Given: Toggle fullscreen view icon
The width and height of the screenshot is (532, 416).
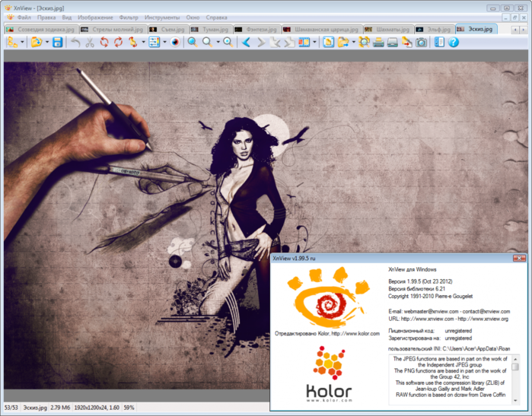Looking at the screenshot, I should point(329,43).
